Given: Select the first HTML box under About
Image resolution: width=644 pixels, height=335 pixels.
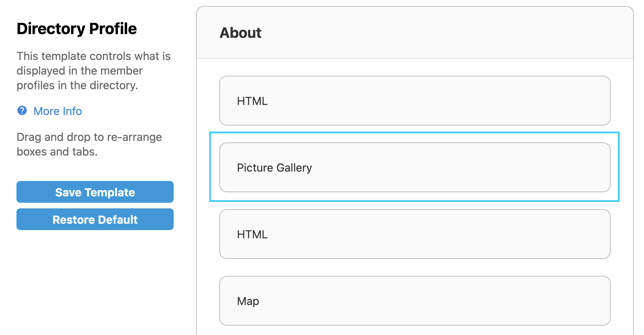Looking at the screenshot, I should click(x=415, y=101).
